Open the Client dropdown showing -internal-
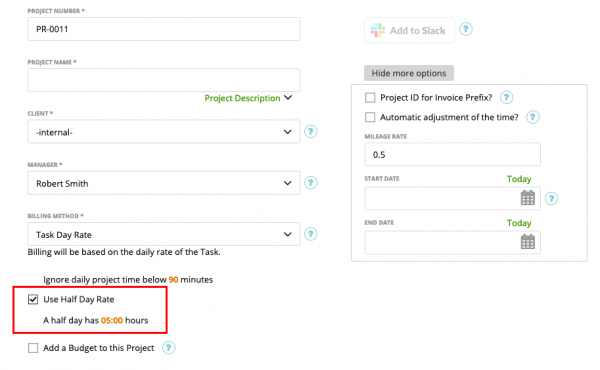Image resolution: width=600 pixels, height=370 pixels. 164,132
